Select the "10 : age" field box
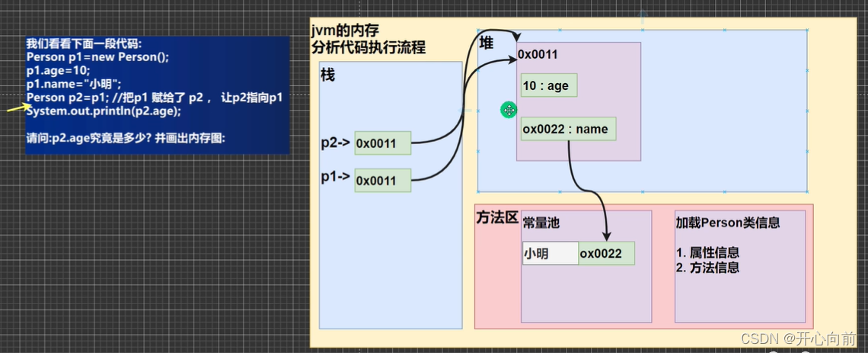This screenshot has width=868, height=353. pyautogui.click(x=549, y=85)
